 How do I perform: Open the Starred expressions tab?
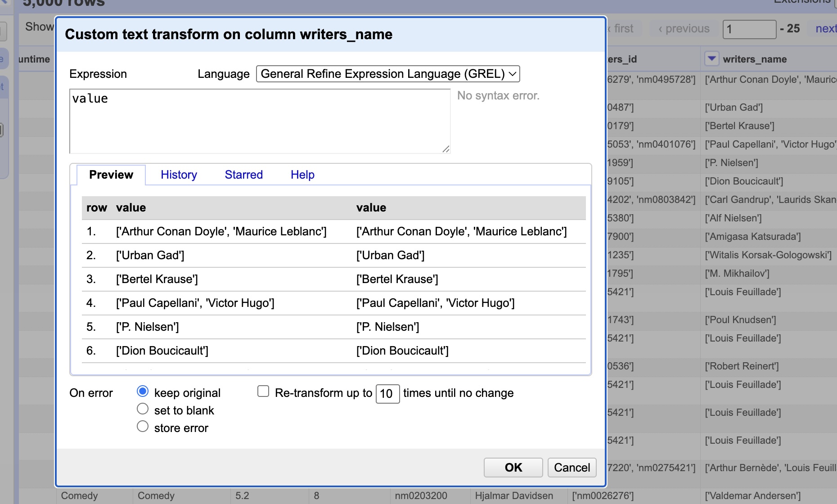point(244,175)
